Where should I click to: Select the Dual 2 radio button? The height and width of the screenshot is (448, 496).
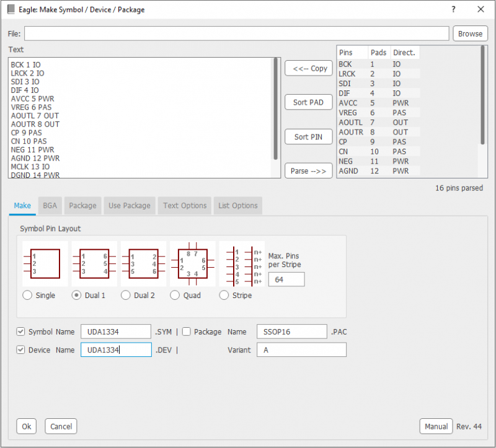pyautogui.click(x=126, y=296)
